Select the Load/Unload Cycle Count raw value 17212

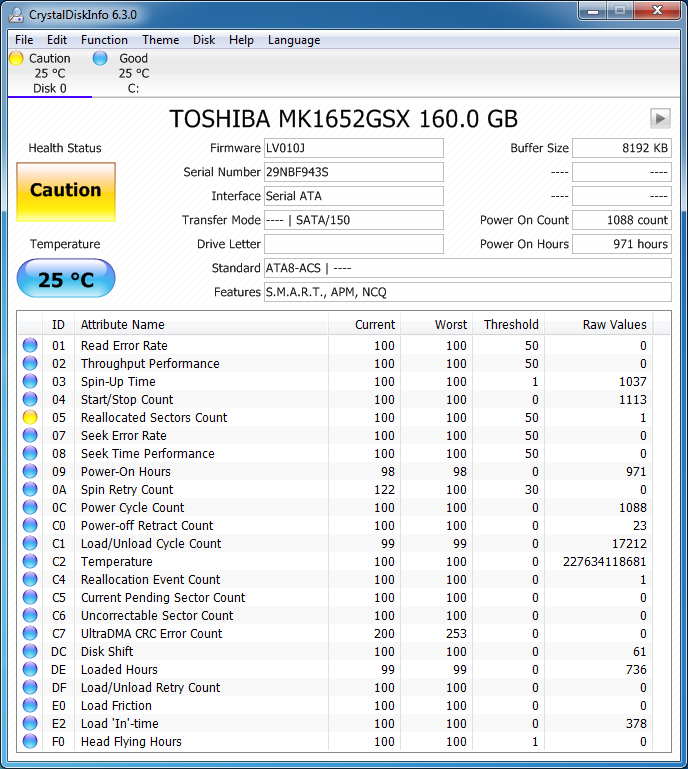pyautogui.click(x=629, y=543)
